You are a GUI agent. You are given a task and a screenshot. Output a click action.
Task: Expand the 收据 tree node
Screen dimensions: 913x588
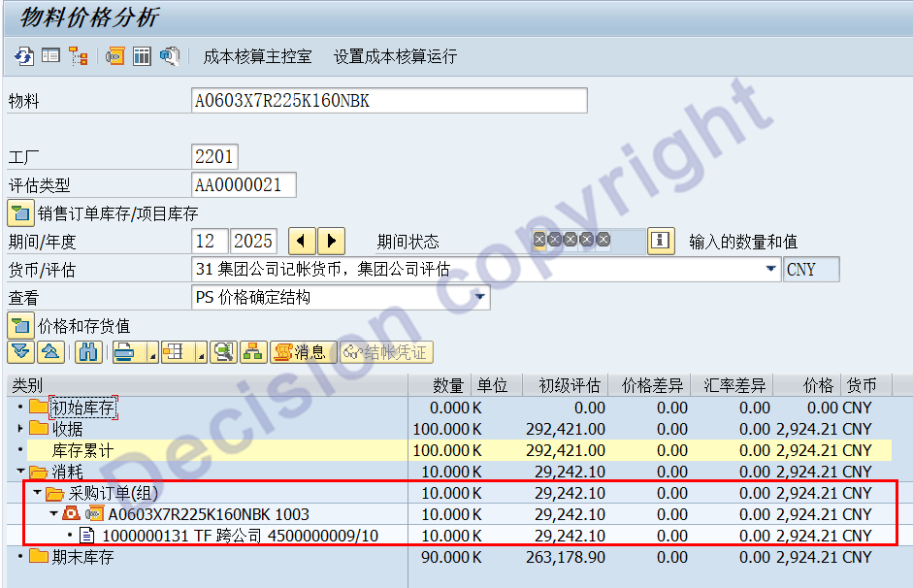pos(20,429)
